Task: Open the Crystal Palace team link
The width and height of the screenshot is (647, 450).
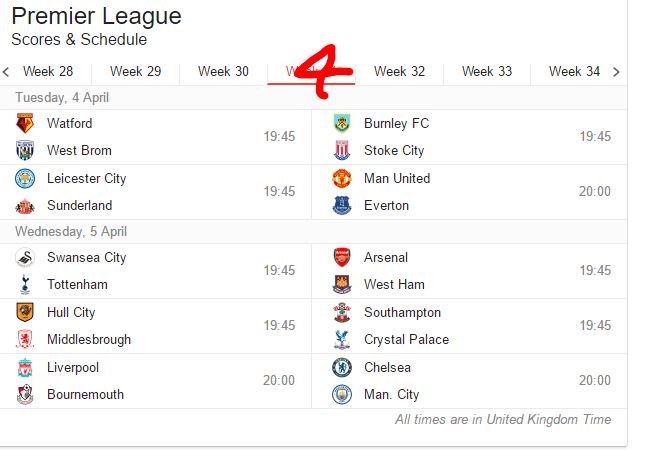Action: (406, 339)
